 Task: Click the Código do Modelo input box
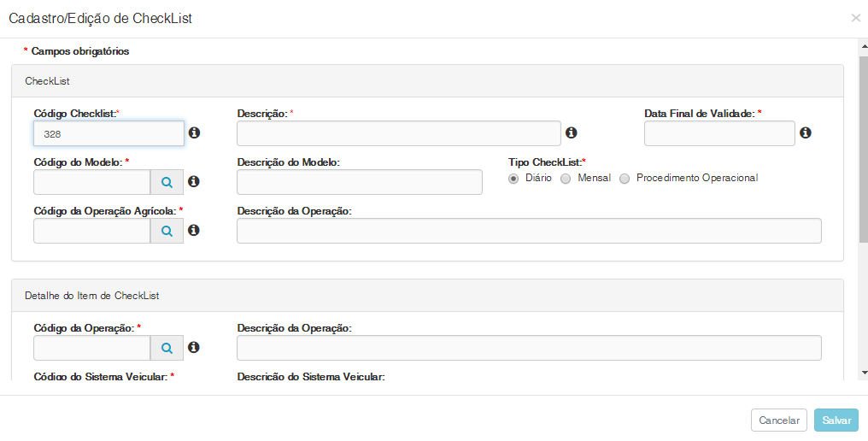point(92,182)
